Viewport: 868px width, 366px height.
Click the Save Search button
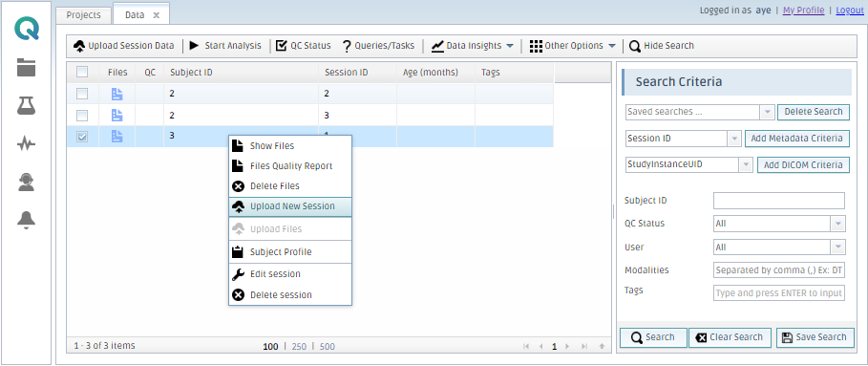[x=815, y=337]
